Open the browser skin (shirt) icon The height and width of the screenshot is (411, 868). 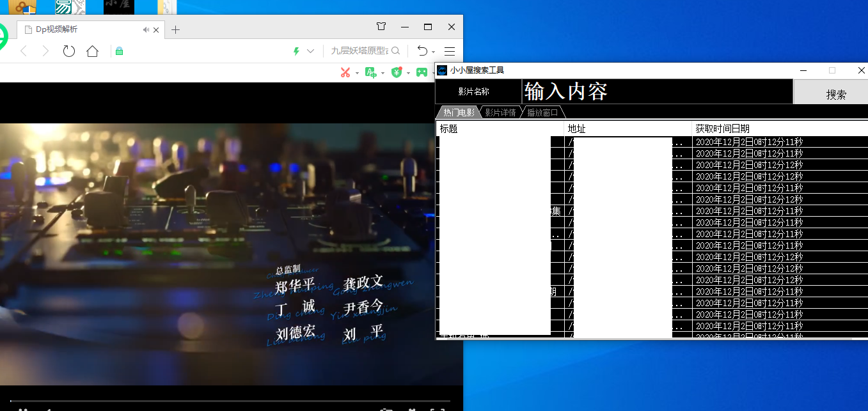381,27
